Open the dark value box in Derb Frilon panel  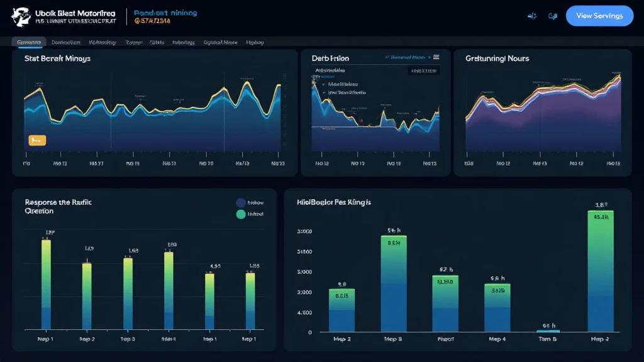(x=423, y=72)
